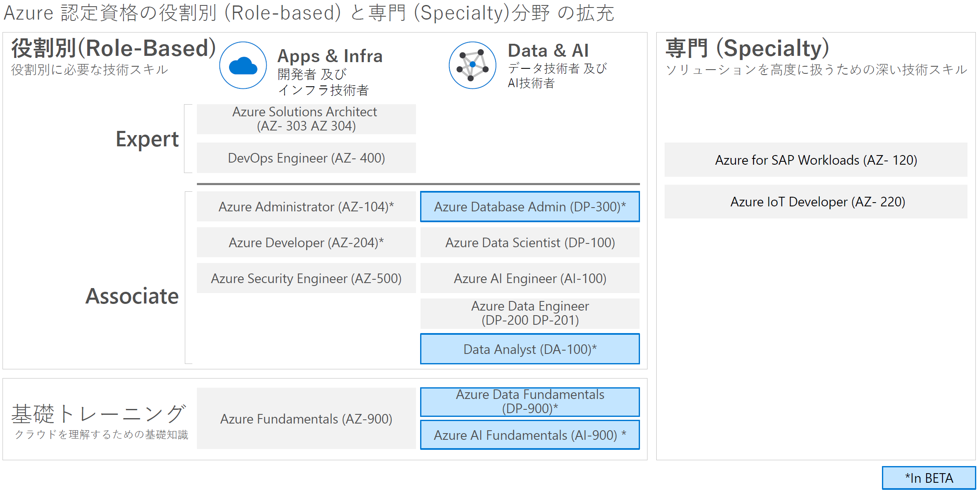Open Azure Administrator (AZ-104) certification
Screen dimensions: 980x494
[306, 207]
